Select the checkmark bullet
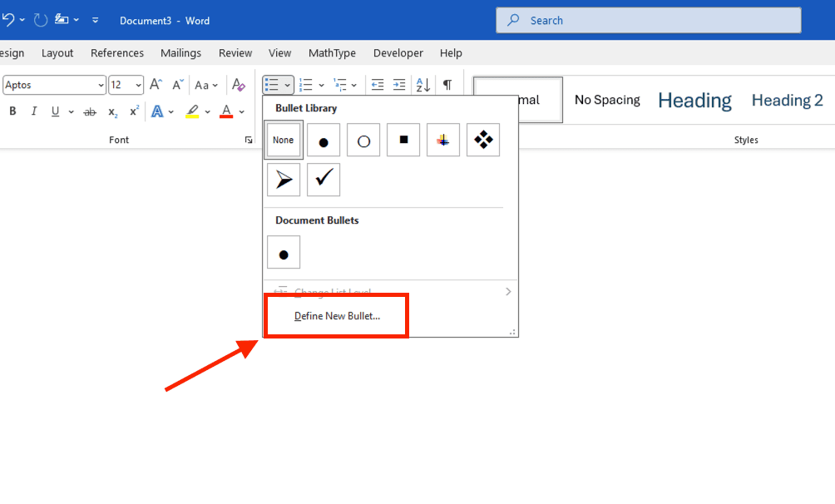The height and width of the screenshot is (504, 835). tap(324, 180)
